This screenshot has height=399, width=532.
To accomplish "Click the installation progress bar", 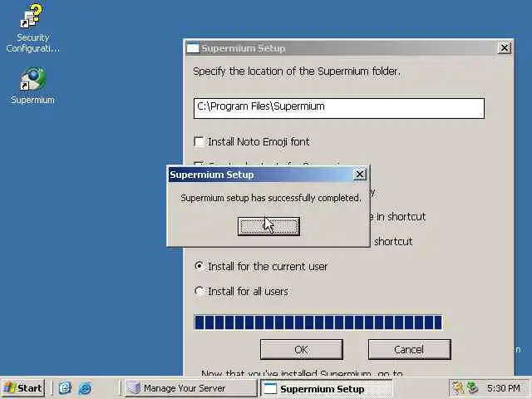I will pyautogui.click(x=318, y=323).
